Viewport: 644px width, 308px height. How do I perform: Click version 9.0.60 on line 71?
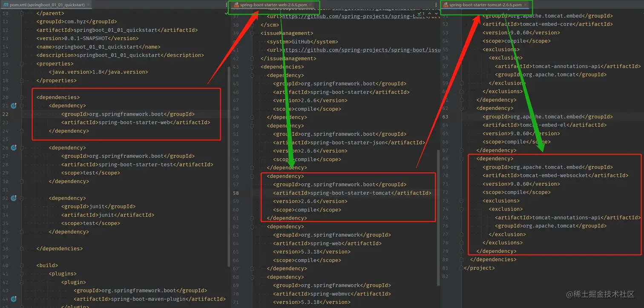[520, 184]
